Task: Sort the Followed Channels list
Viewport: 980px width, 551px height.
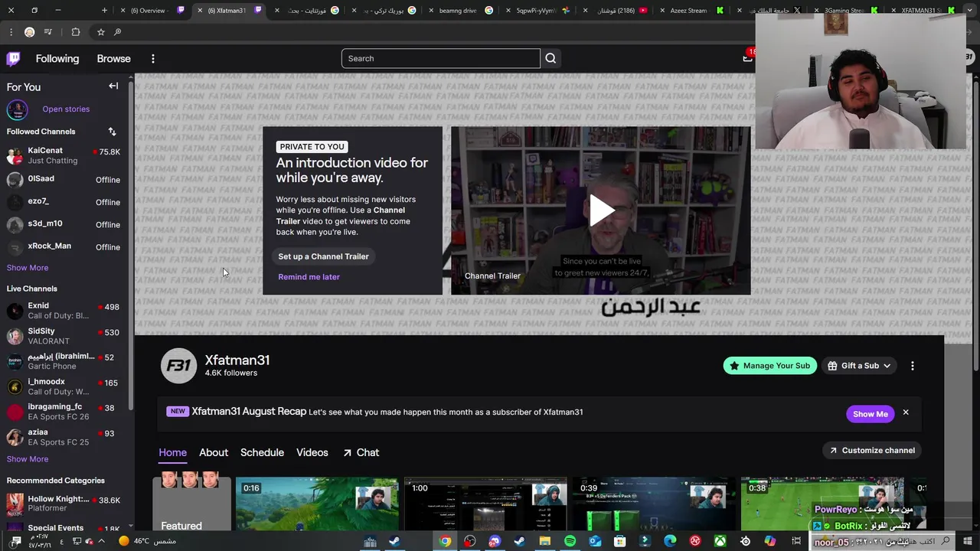Action: (112, 132)
